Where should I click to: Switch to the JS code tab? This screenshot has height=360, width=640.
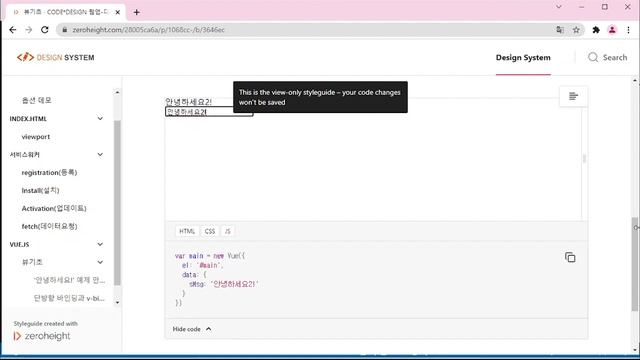coord(227,231)
